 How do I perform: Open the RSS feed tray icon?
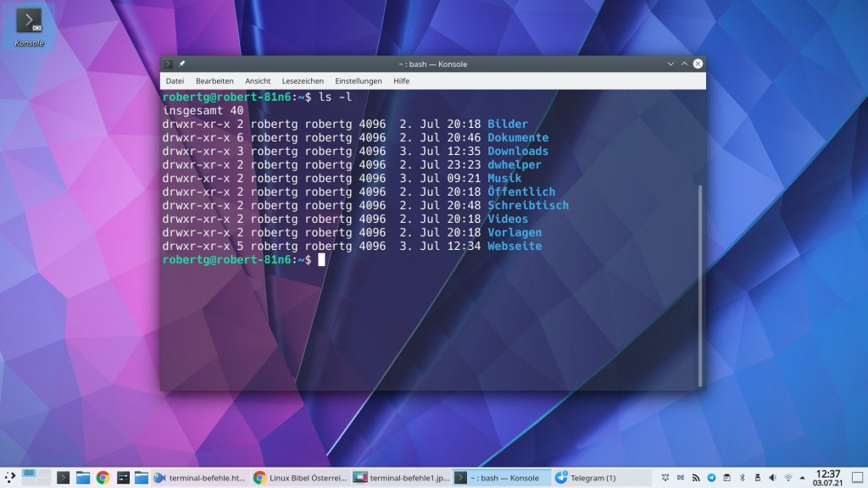[x=696, y=478]
